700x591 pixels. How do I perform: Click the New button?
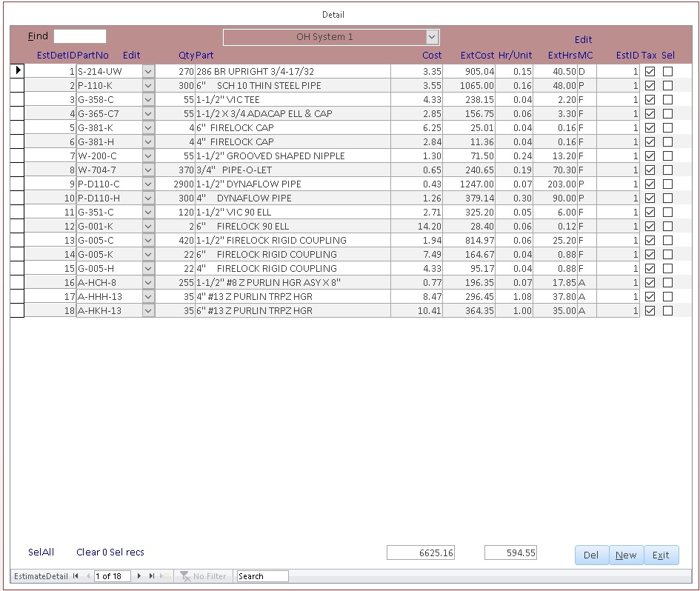(626, 555)
